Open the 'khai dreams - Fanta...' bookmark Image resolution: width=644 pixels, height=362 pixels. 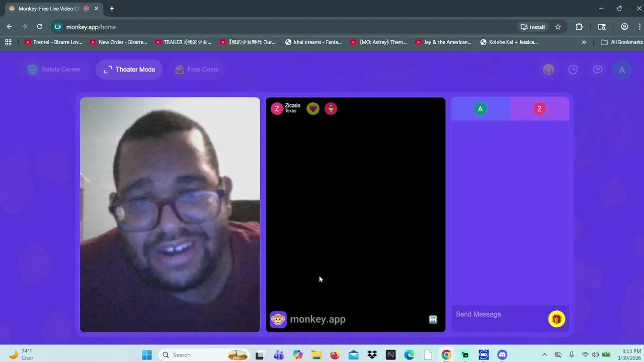(x=313, y=42)
